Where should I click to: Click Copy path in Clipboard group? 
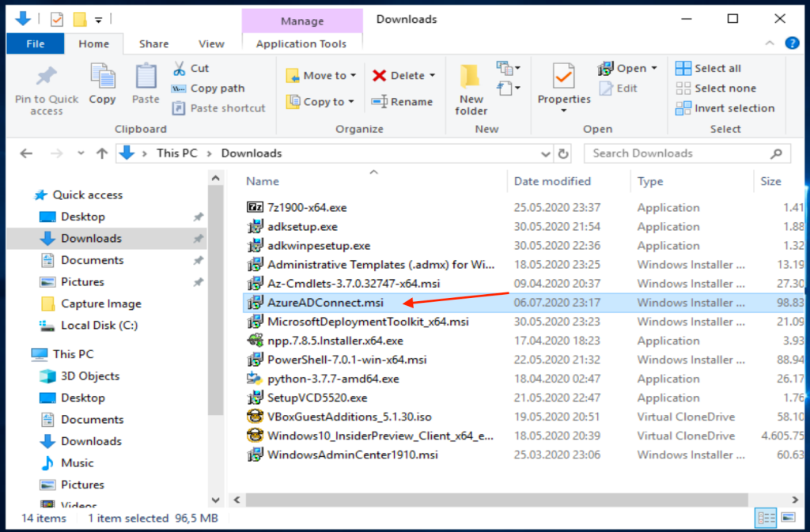pos(208,89)
